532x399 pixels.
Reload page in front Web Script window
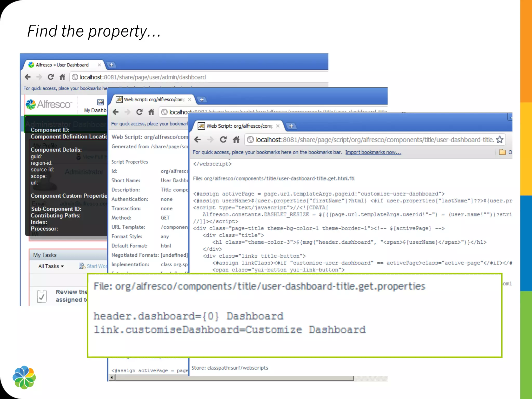click(x=223, y=139)
